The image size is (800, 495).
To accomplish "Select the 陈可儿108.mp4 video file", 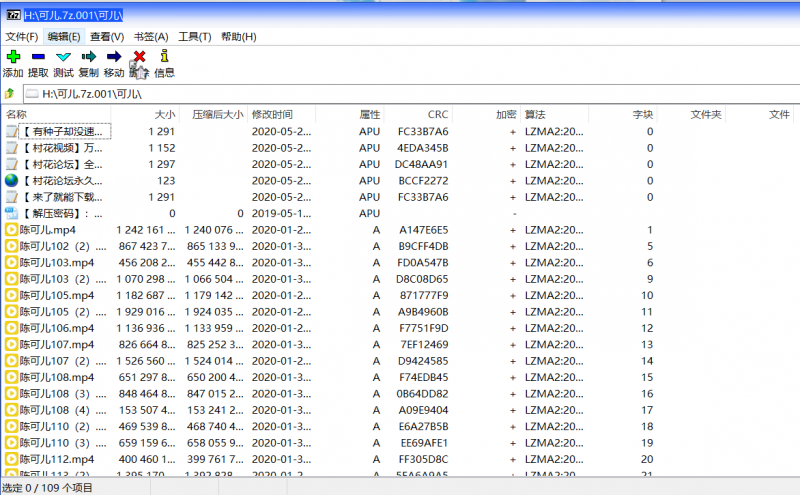I will (x=57, y=377).
